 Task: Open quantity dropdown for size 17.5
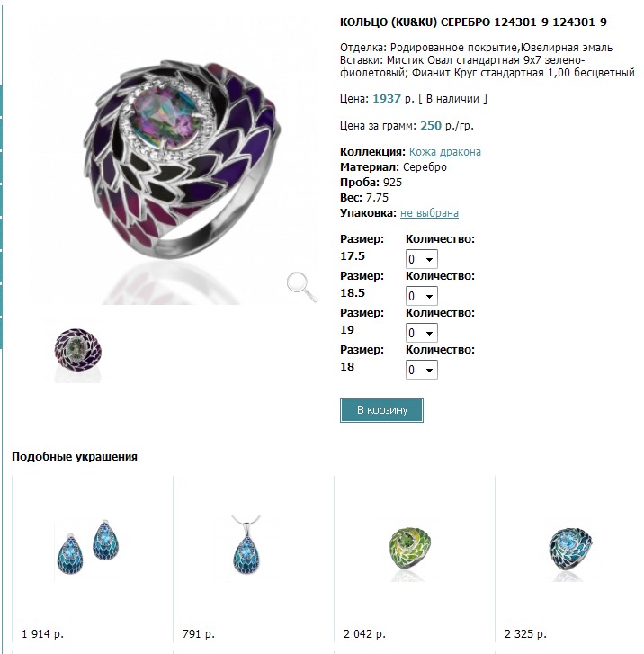[421, 259]
